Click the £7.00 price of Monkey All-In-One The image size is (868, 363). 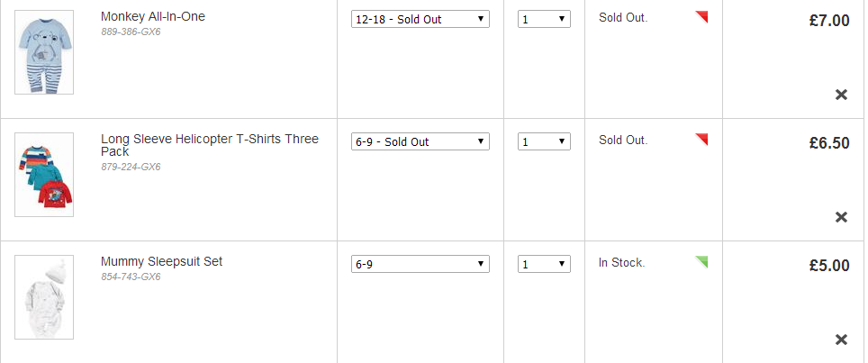pos(828,21)
